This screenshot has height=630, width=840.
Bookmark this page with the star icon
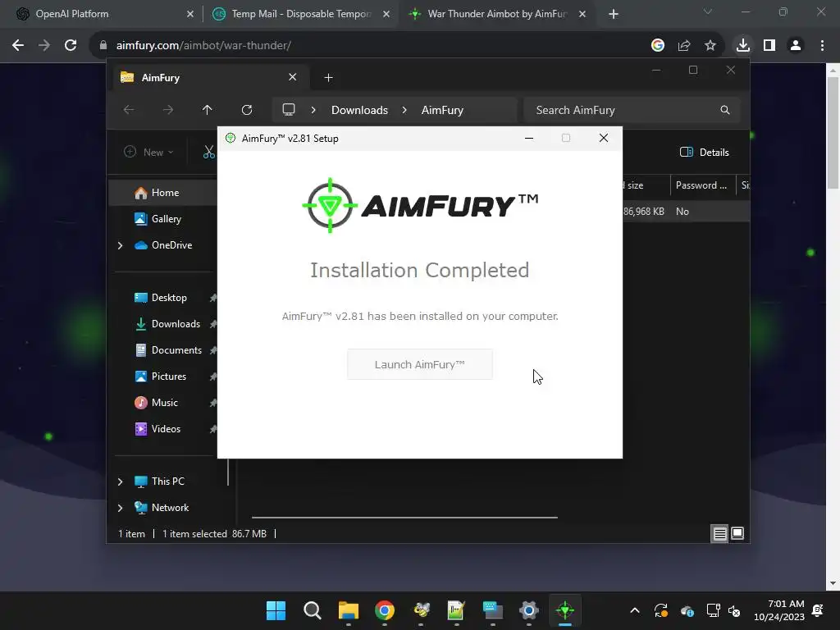coord(710,46)
